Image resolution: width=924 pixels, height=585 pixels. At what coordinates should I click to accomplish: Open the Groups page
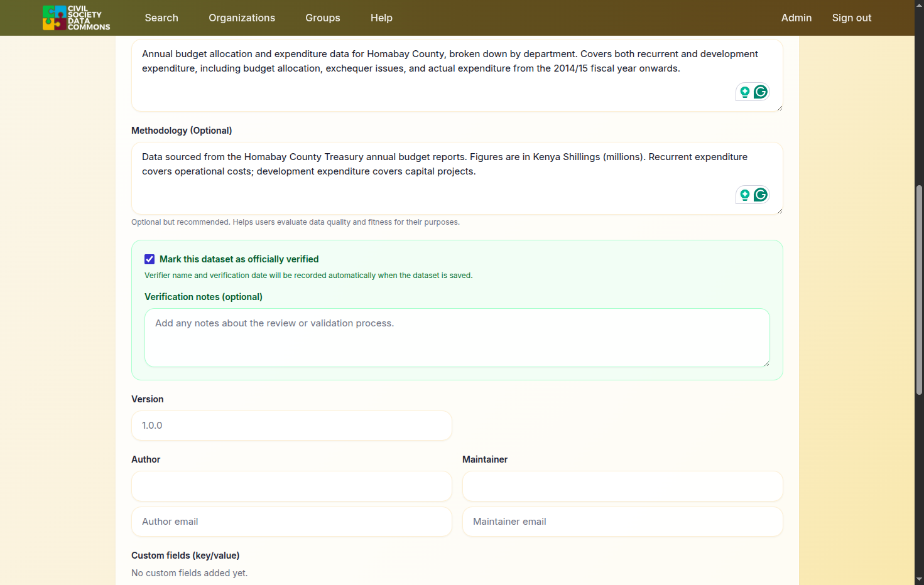(x=323, y=18)
